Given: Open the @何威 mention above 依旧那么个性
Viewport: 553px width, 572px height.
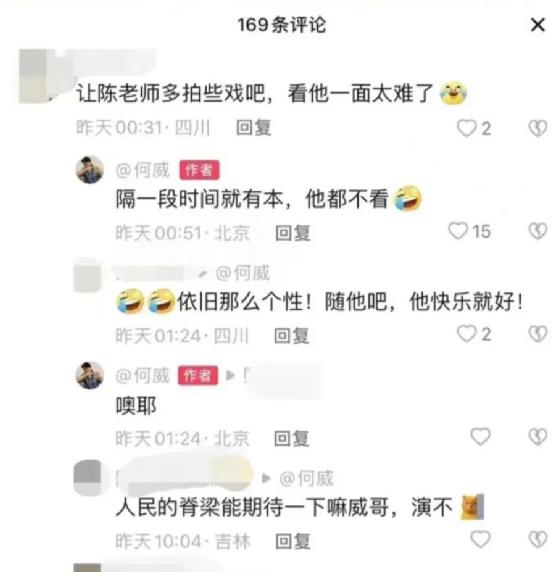Looking at the screenshot, I should tap(243, 273).
